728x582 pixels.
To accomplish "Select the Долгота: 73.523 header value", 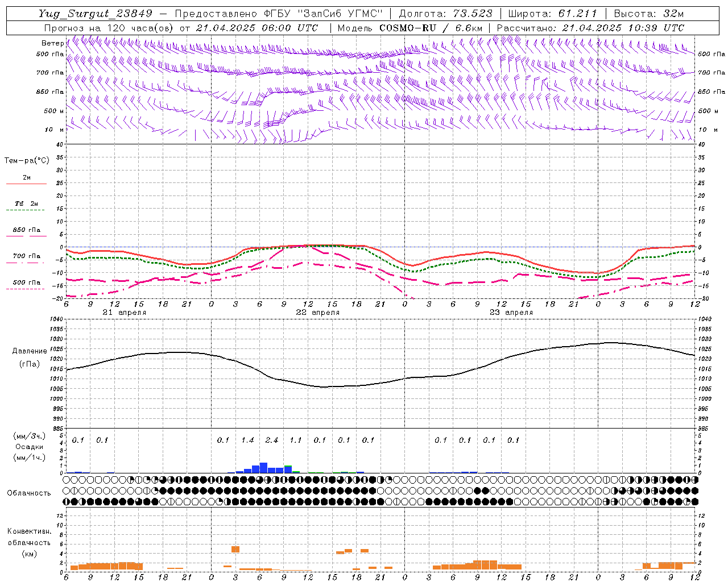I will (445, 14).
